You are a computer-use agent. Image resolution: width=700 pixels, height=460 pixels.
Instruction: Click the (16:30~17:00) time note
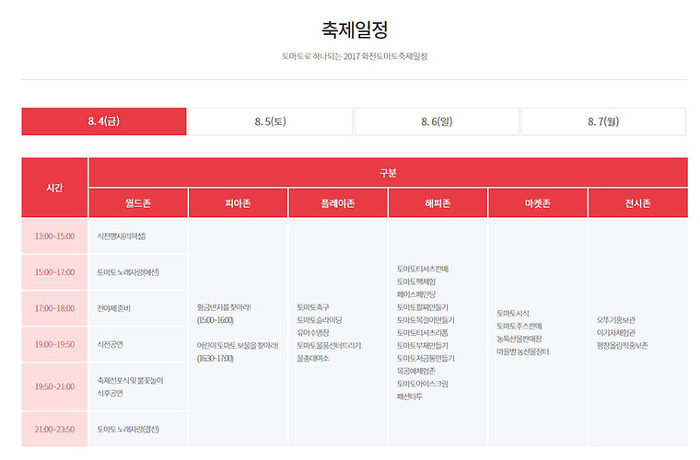point(215,358)
